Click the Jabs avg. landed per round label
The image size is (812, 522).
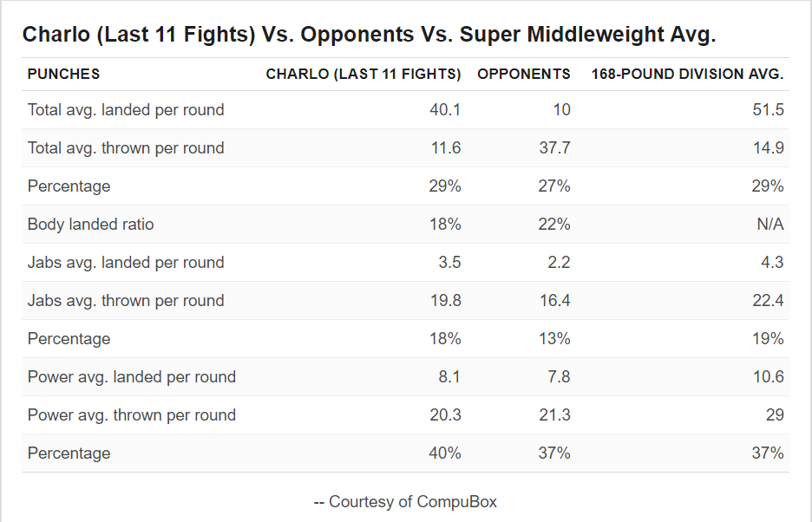126,263
